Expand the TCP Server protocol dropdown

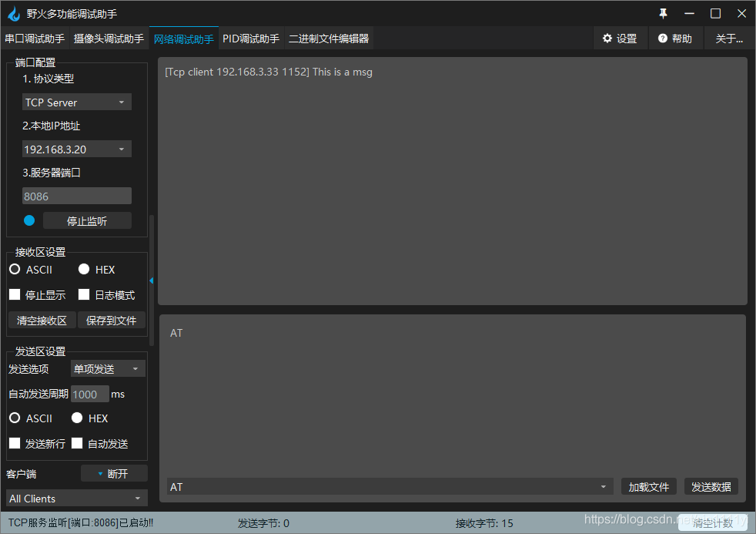tap(77, 102)
